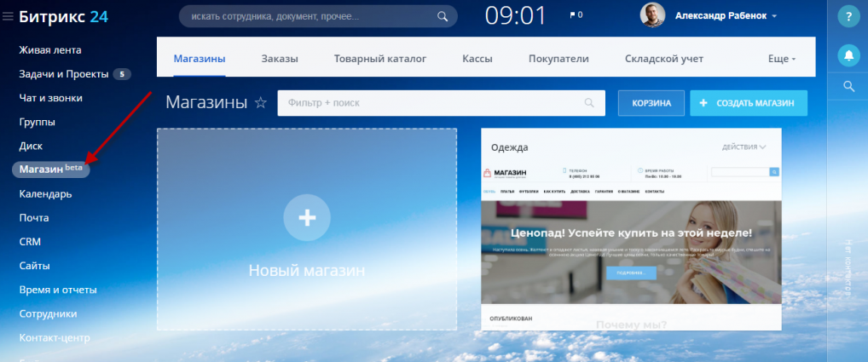This screenshot has width=868, height=362.
Task: Open the Товарный каталог tab
Action: [380, 59]
